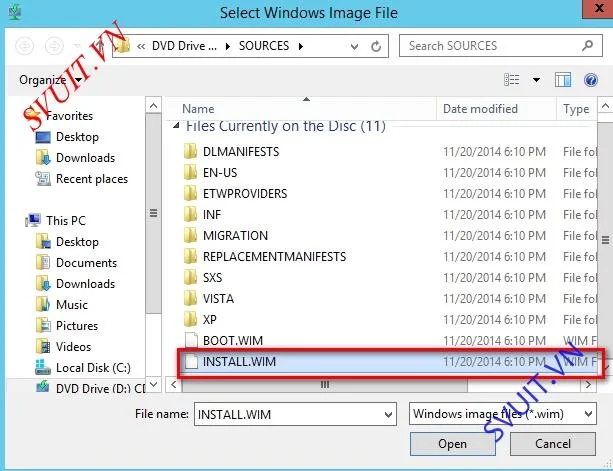The height and width of the screenshot is (471, 613).
Task: Open Videos folder in navigation pane
Action: click(x=63, y=347)
